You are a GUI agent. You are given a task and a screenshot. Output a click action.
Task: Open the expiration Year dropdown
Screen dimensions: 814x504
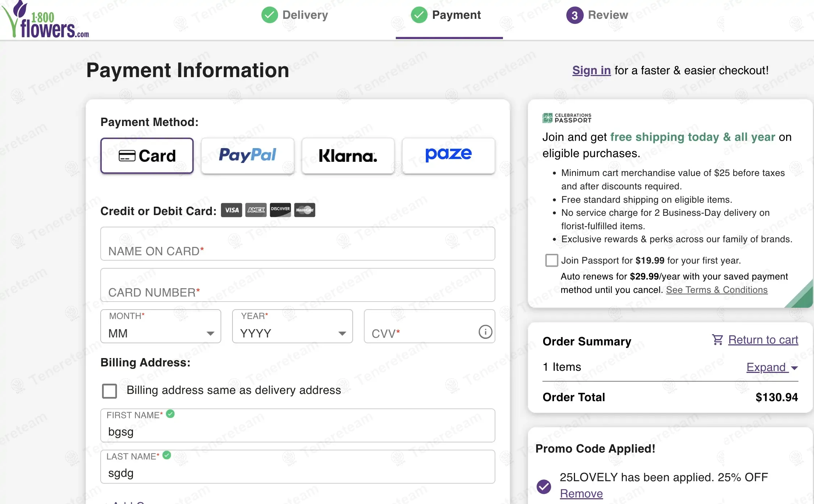tap(292, 327)
